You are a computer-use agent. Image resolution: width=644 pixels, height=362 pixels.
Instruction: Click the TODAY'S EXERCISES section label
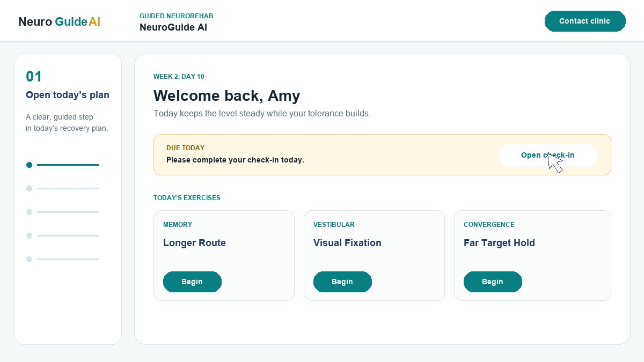click(187, 198)
